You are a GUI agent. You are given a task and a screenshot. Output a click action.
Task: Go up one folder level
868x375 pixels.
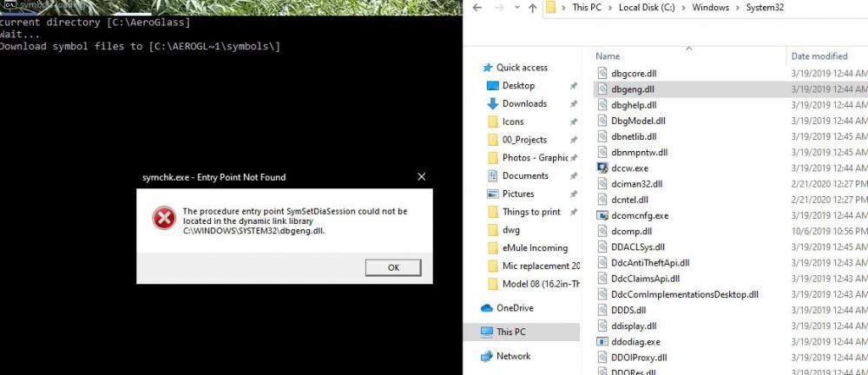[x=532, y=8]
